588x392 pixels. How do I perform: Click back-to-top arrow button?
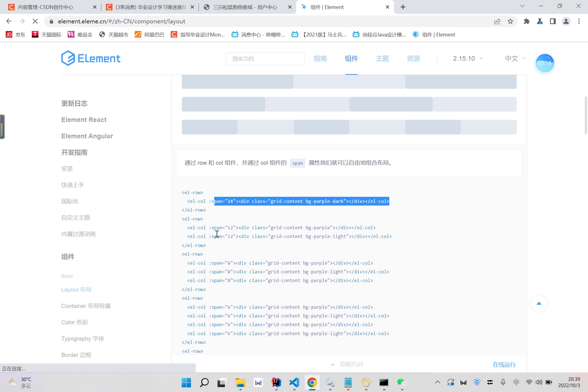(x=539, y=303)
